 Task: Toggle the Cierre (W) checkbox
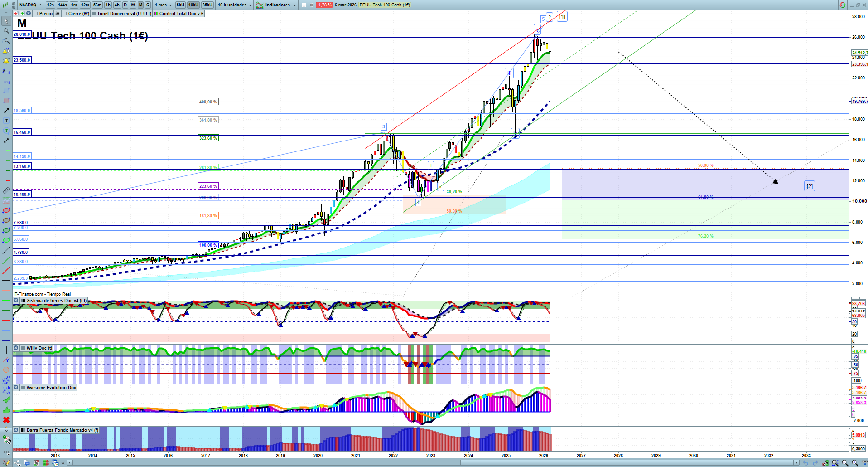coord(65,14)
